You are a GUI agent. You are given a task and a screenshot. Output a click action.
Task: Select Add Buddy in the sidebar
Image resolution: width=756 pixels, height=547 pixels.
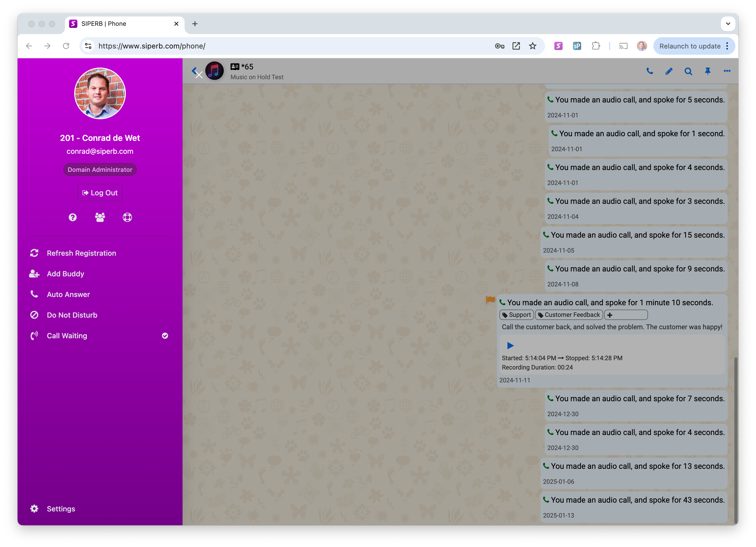pos(100,274)
